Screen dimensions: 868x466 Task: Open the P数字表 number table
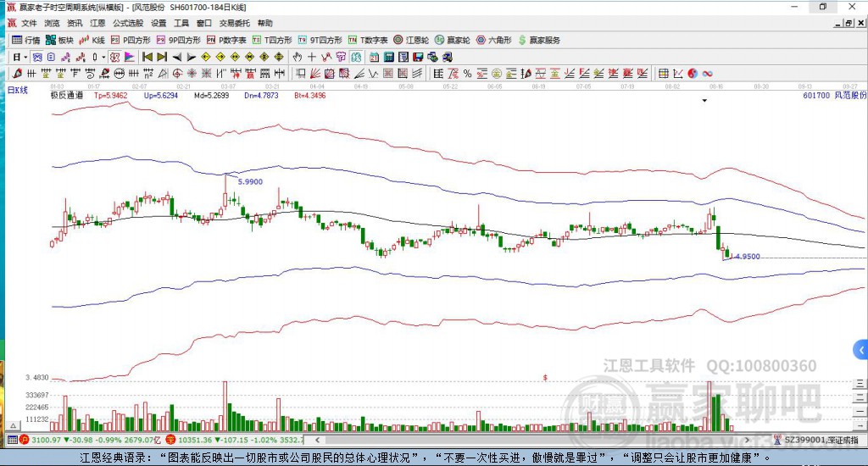pyautogui.click(x=226, y=40)
